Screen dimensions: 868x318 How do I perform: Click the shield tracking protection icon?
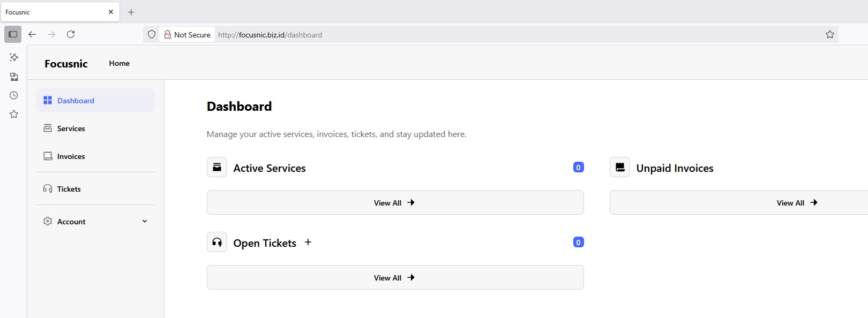152,35
